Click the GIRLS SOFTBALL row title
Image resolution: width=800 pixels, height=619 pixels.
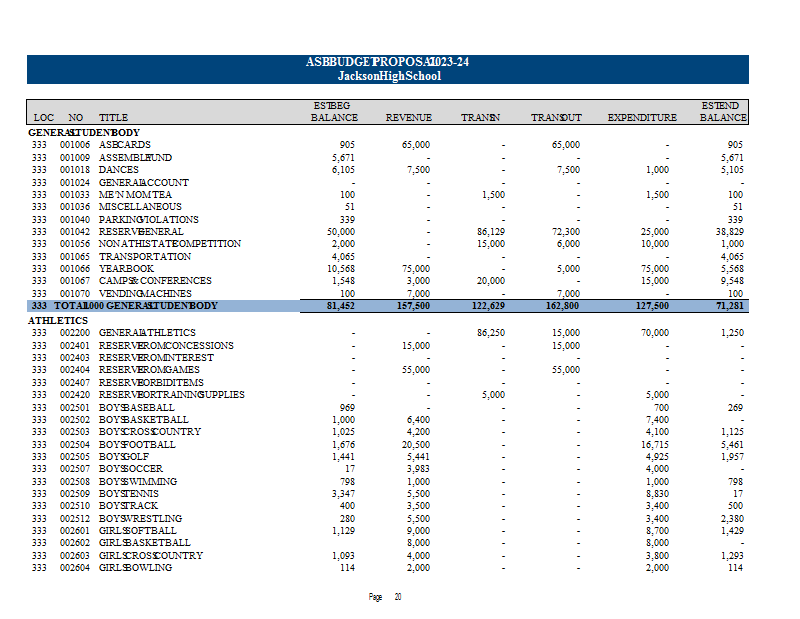[x=137, y=531]
